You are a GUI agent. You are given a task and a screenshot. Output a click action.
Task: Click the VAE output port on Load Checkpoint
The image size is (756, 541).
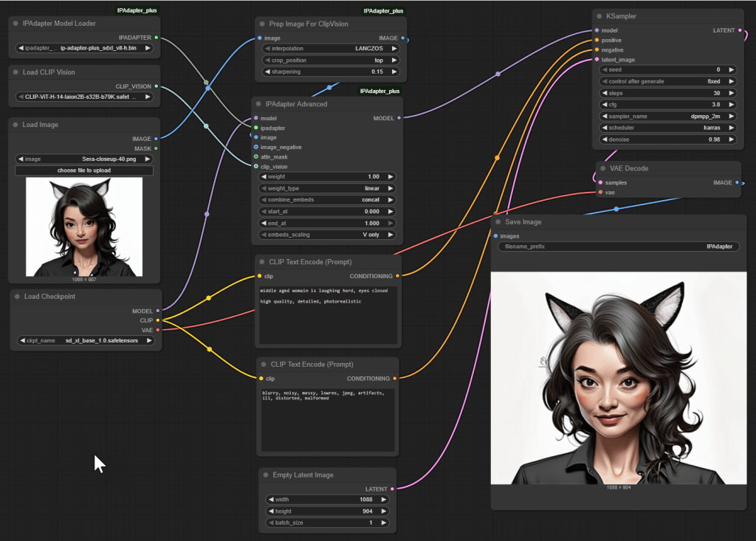coord(157,330)
